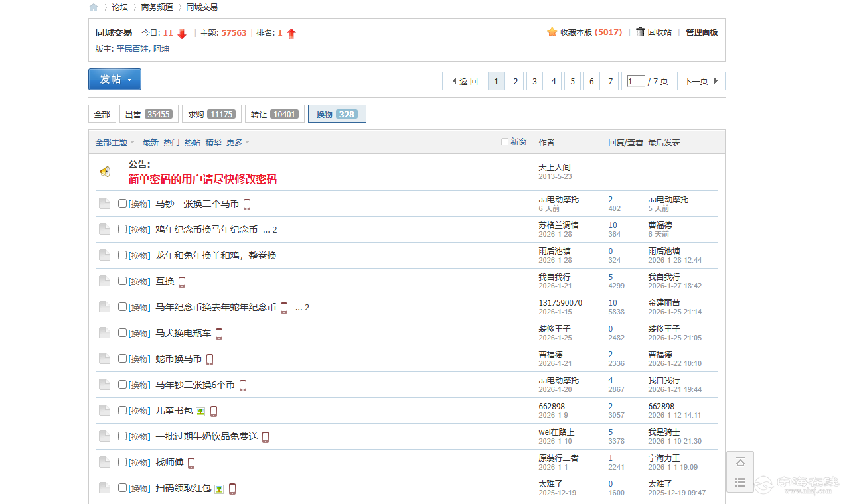Click the announcement speaker icon
Image resolution: width=853 pixels, height=504 pixels.
pos(105,172)
